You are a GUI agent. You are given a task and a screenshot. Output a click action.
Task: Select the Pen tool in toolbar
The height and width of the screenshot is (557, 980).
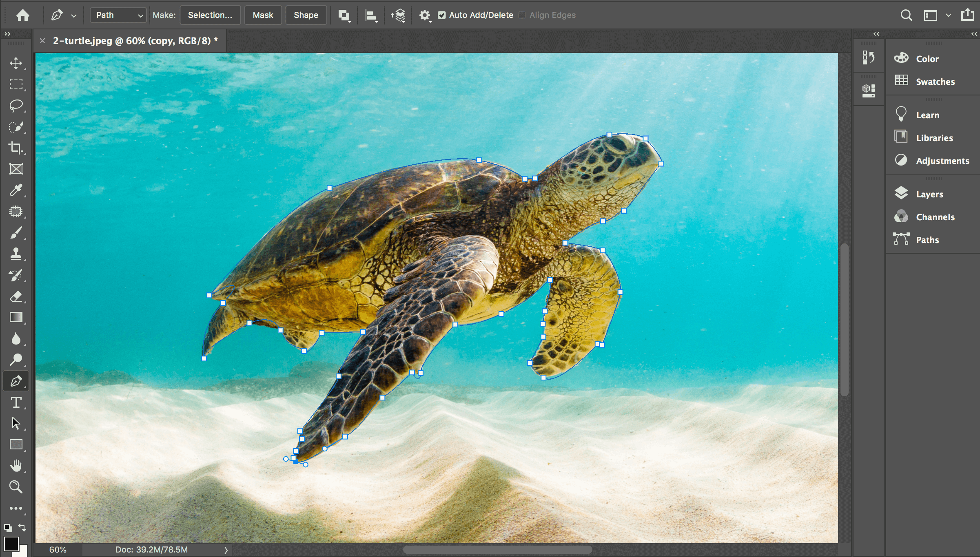16,381
